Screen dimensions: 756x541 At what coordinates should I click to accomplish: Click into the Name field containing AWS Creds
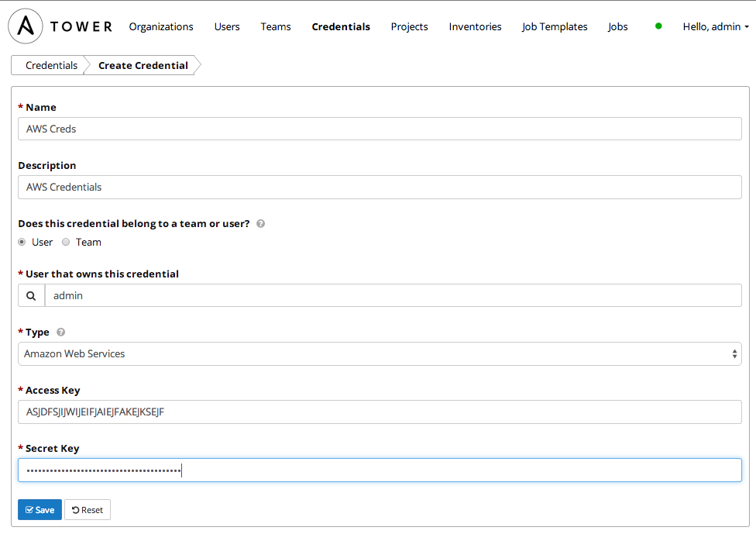[x=380, y=129]
